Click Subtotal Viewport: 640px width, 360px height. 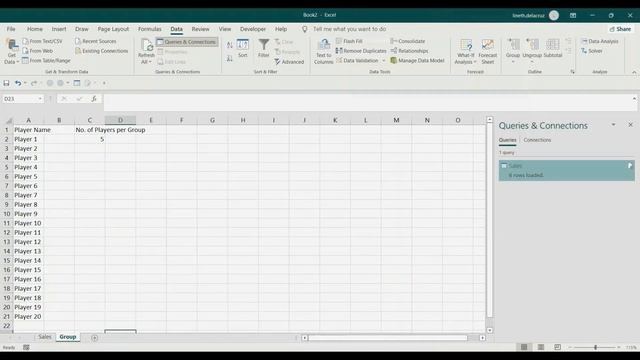point(553,48)
